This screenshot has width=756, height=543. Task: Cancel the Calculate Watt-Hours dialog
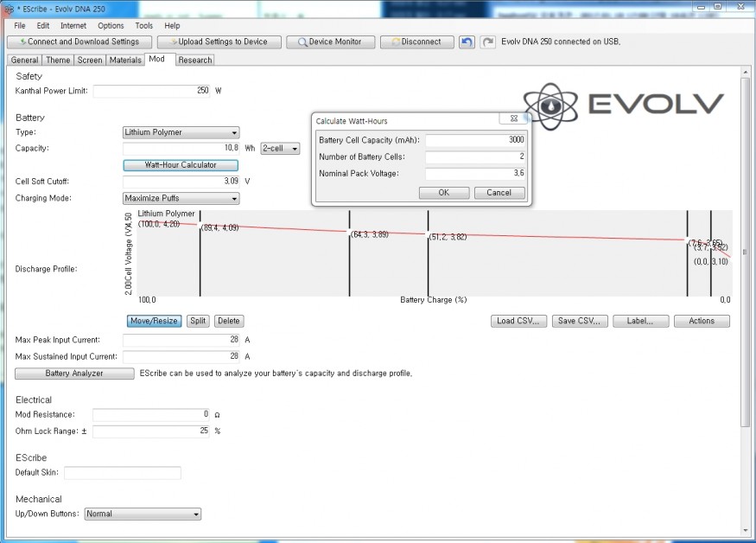499,193
